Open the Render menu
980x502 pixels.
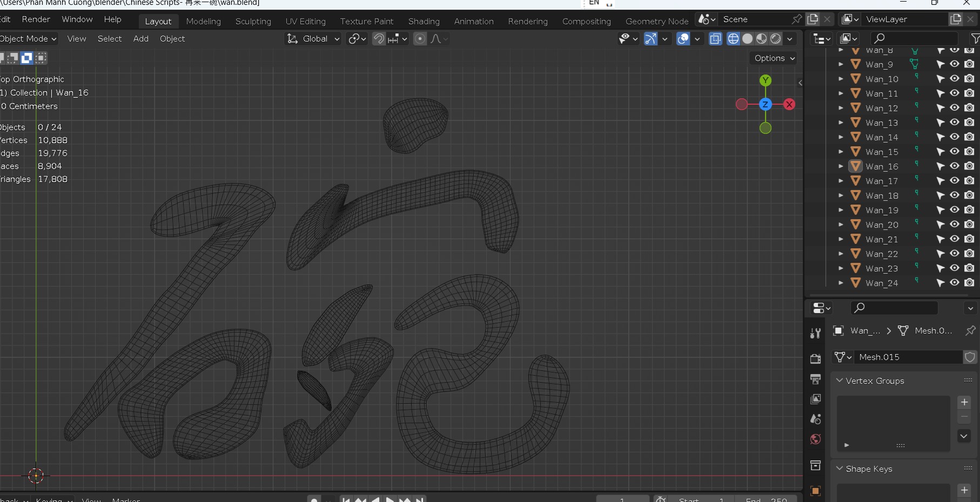[x=36, y=19]
